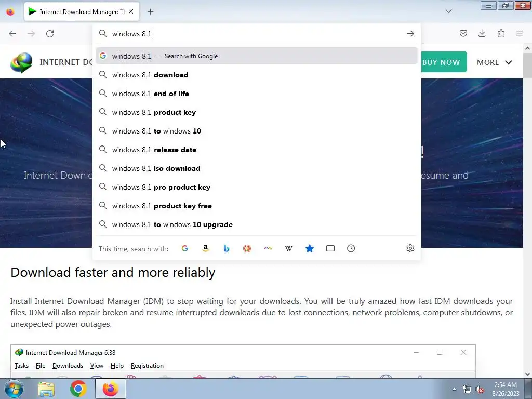Screen dimensions: 532x399
Task: Search history with the clock icon
Action: click(x=351, y=248)
